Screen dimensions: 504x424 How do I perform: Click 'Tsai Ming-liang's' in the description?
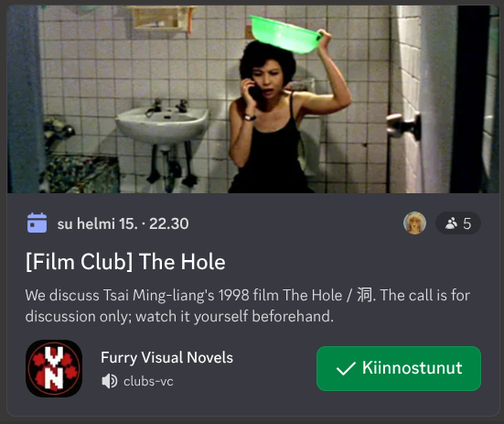pos(158,295)
